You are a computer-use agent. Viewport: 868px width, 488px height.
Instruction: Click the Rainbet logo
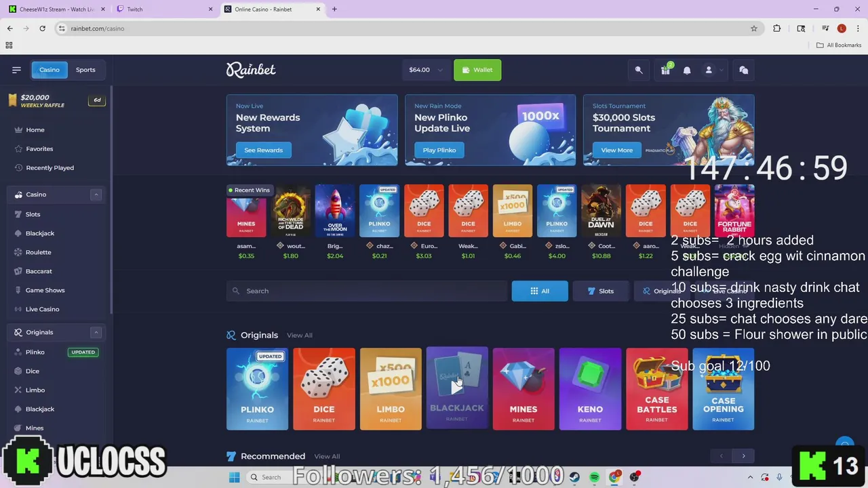251,70
